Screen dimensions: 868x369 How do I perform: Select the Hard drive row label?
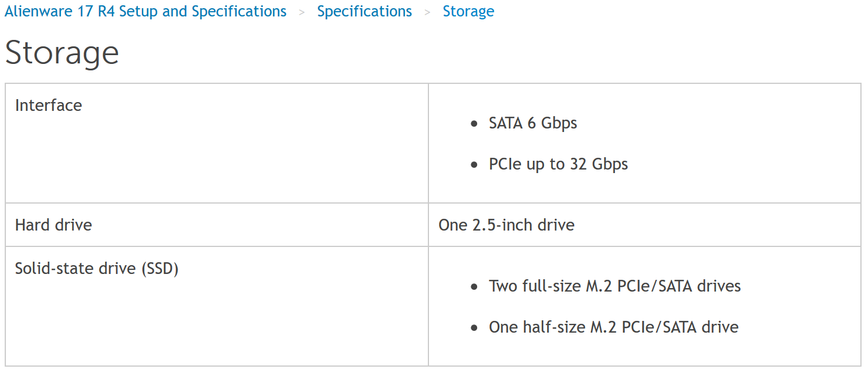coord(53,225)
